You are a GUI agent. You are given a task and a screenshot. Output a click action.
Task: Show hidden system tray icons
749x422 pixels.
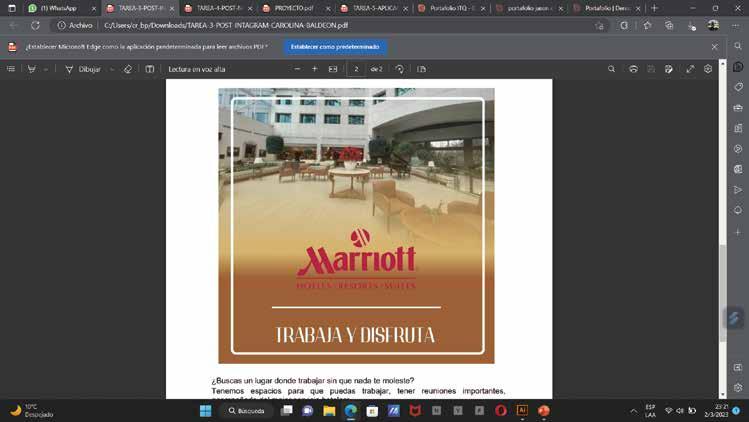[x=633, y=411]
